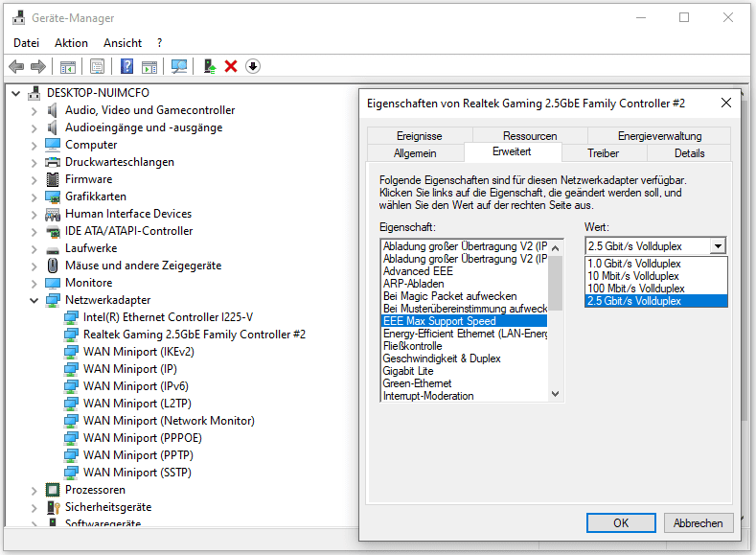
Task: Switch to the Ereignisse tab
Action: (420, 136)
